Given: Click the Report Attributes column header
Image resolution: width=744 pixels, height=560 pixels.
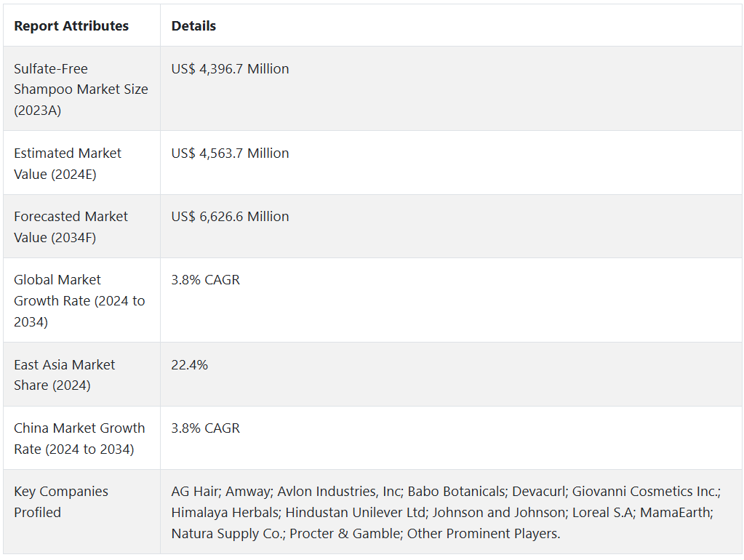Looking at the screenshot, I should [71, 26].
